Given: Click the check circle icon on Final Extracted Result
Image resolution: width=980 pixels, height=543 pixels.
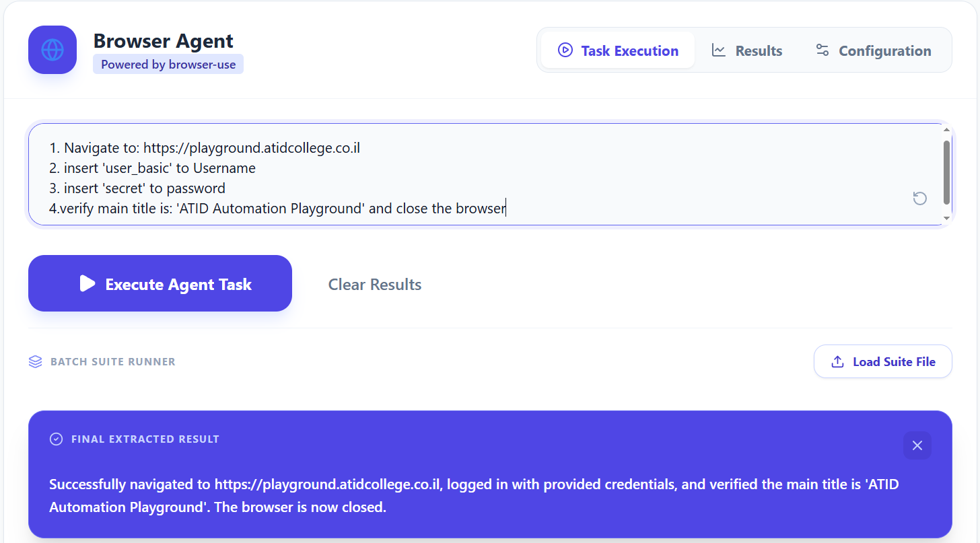Looking at the screenshot, I should click(57, 439).
